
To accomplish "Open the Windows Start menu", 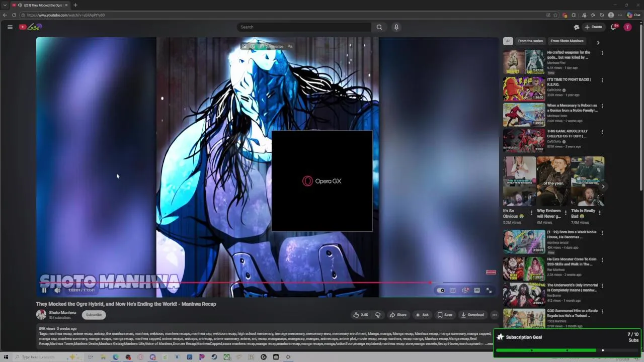I will 6,357.
